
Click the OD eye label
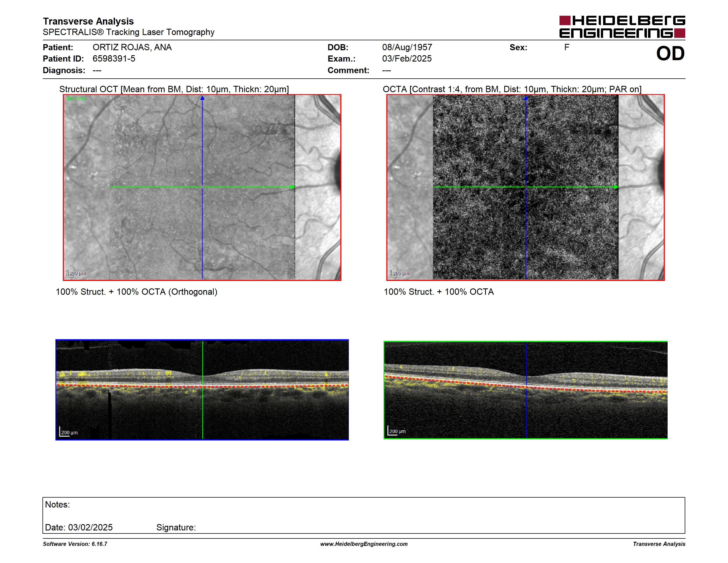coord(670,53)
